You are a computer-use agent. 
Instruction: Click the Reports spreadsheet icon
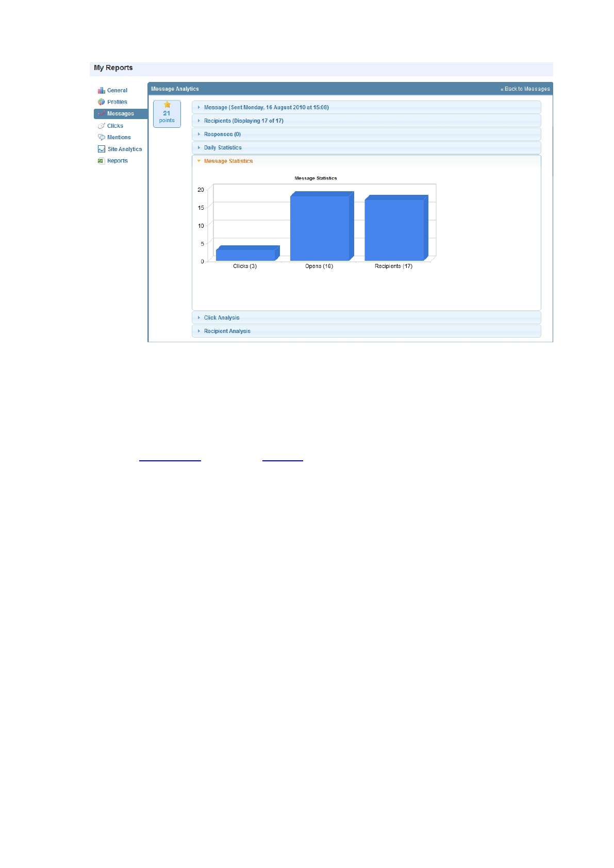click(x=102, y=161)
